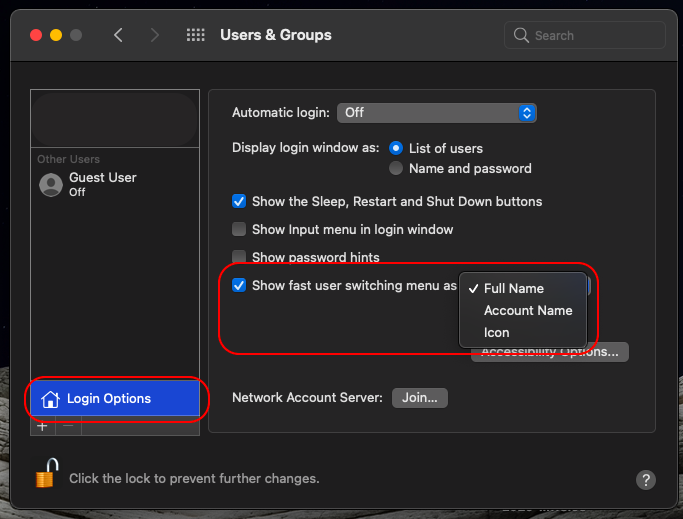Image resolution: width=683 pixels, height=519 pixels.
Task: Remove user with the minus button
Action: click(x=68, y=426)
